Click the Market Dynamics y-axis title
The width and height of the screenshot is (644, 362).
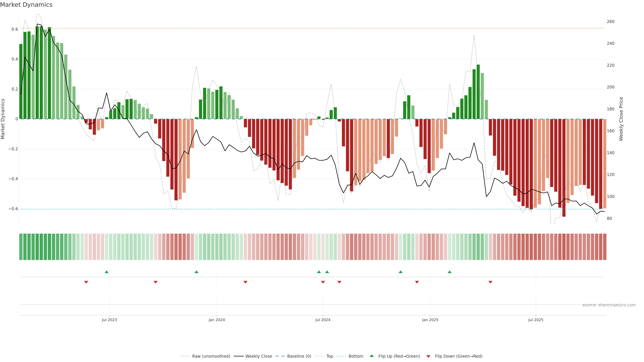pos(3,119)
